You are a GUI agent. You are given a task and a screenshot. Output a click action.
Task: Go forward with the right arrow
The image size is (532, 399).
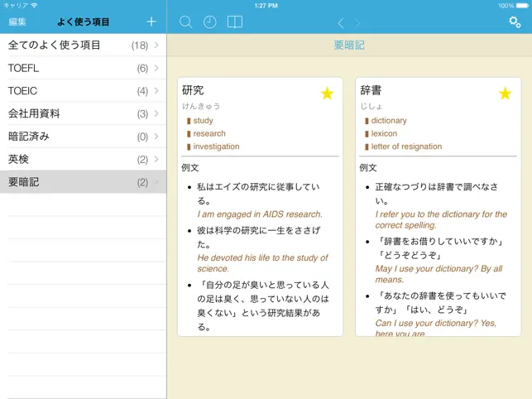357,23
